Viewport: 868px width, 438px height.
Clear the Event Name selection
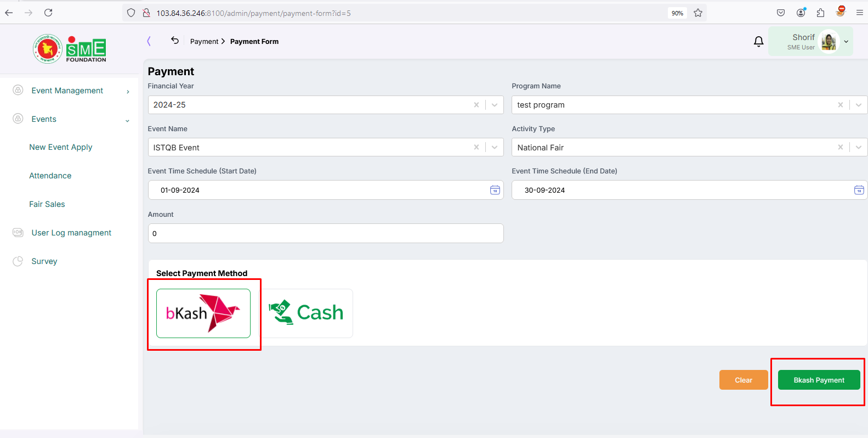pos(476,147)
